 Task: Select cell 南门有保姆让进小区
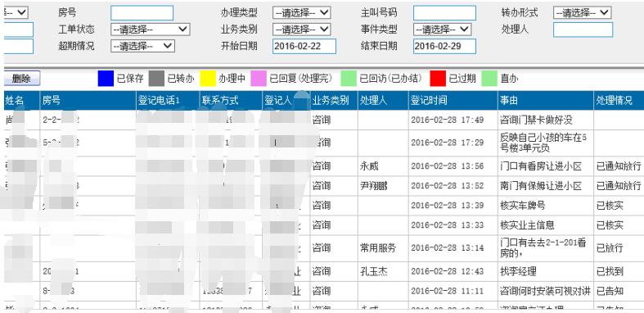tap(546, 186)
